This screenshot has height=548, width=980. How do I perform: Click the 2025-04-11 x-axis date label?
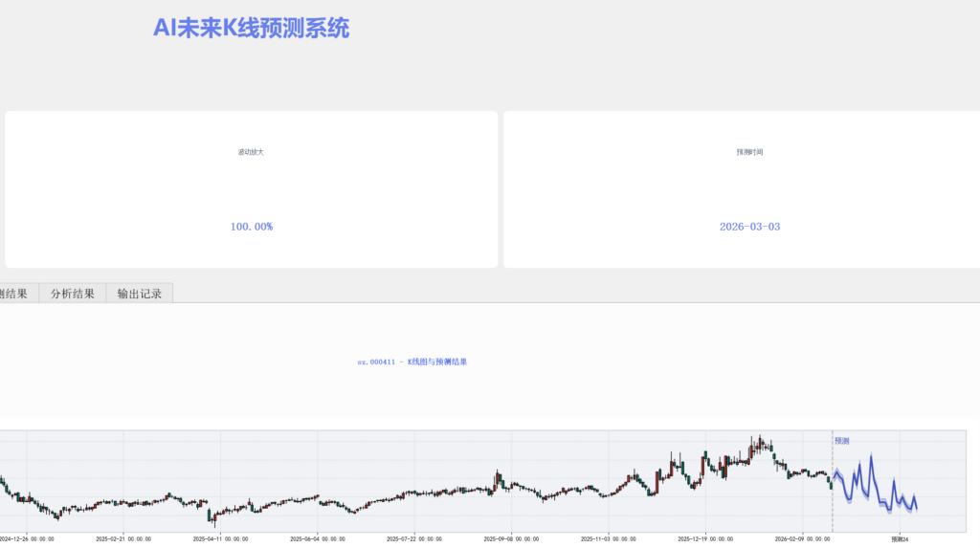tap(220, 539)
